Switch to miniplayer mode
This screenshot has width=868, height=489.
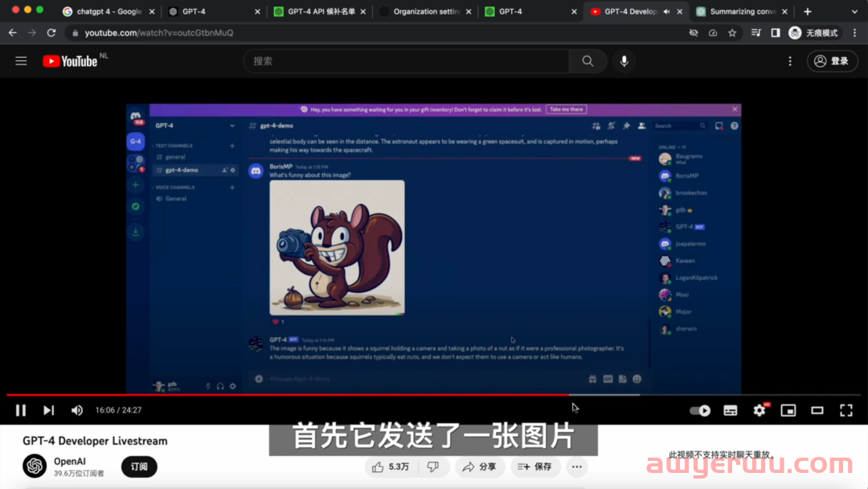[788, 410]
